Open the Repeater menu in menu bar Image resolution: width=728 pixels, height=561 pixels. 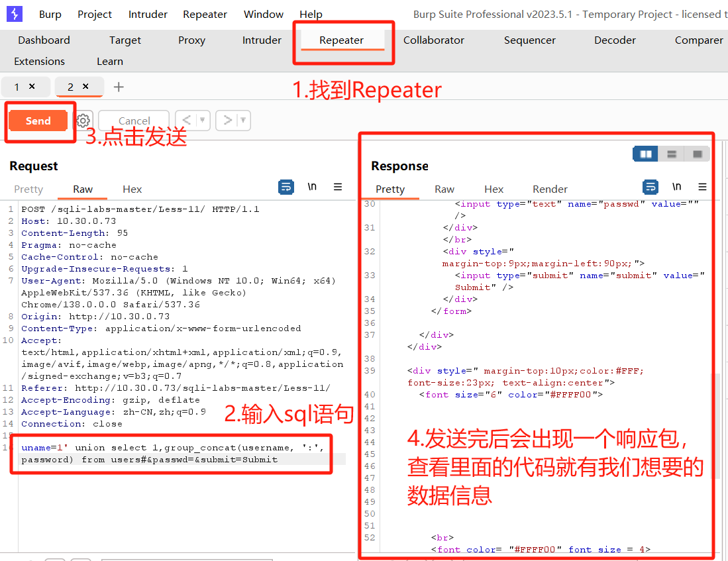pyautogui.click(x=205, y=15)
